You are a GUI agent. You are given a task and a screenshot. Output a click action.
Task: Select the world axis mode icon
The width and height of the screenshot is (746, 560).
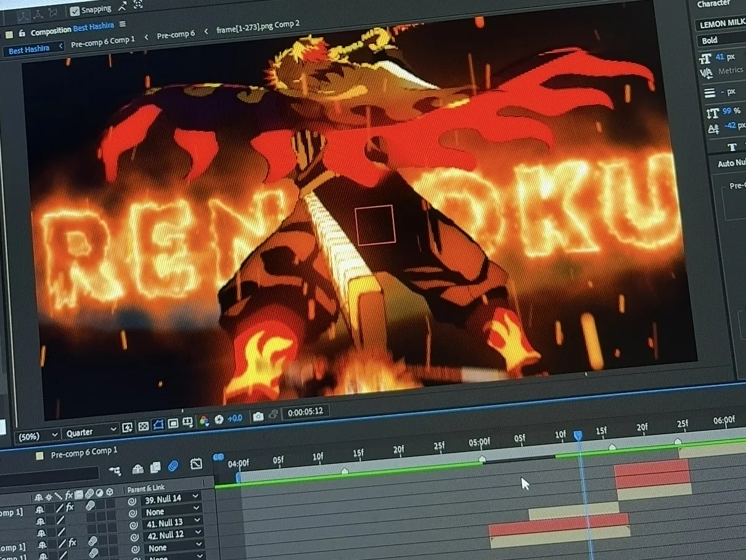click(38, 14)
